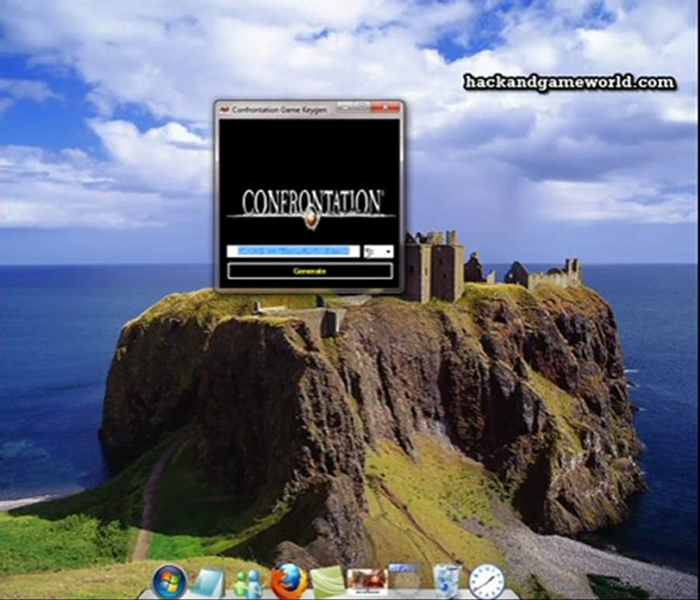Select the red game thumbnail in the dock
700x600 pixels.
[x=367, y=582]
